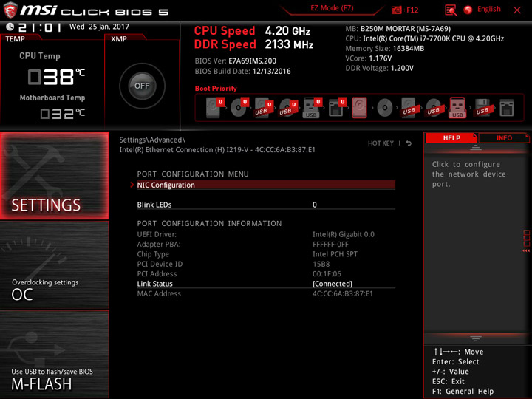
Task: Click the PCI Address value 00:1F:06
Action: pyautogui.click(x=327, y=274)
